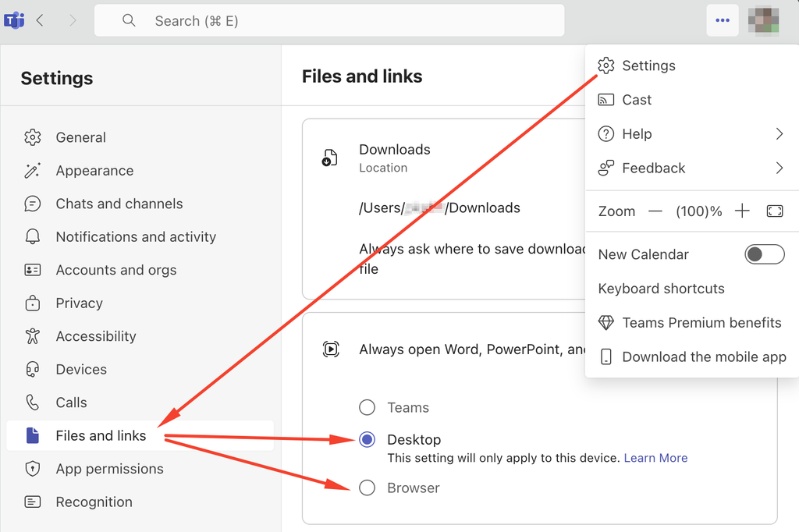
Task: Click the zoom in plus icon
Action: pos(742,211)
